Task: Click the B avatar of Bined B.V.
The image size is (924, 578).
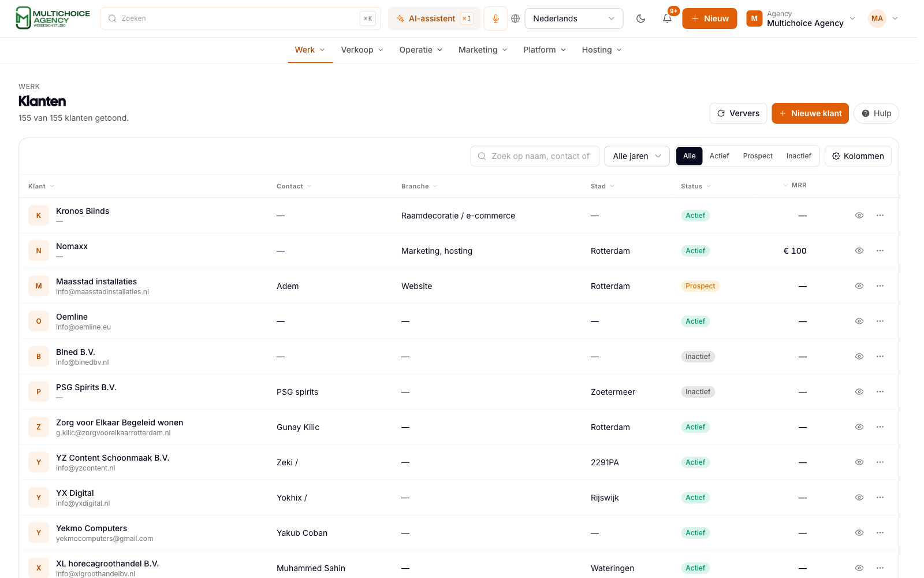Action: (x=39, y=357)
